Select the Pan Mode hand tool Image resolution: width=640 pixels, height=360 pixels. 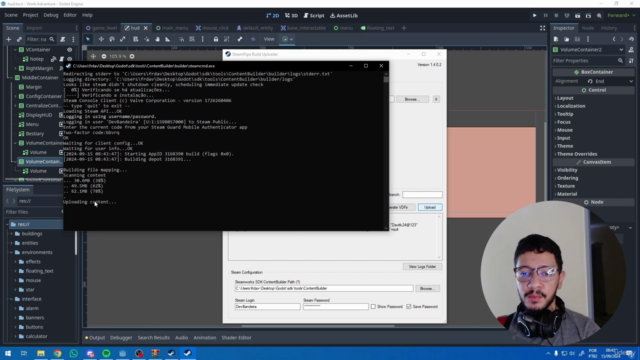tap(157, 39)
